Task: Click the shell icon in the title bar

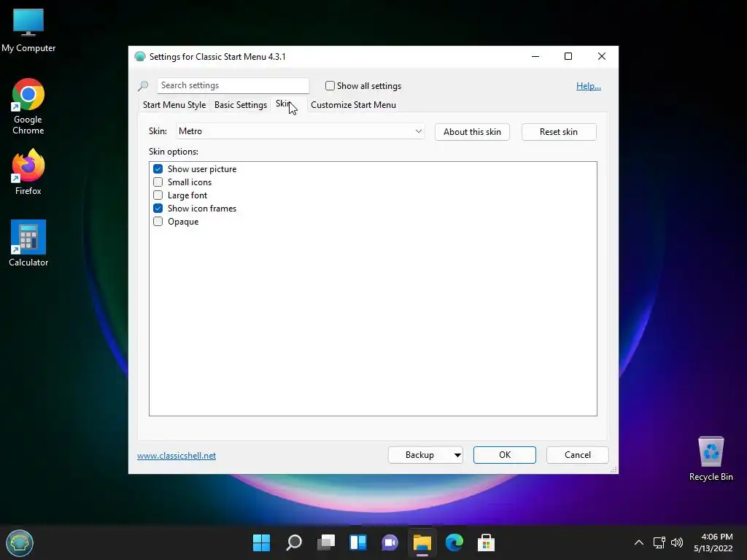Action: click(139, 56)
